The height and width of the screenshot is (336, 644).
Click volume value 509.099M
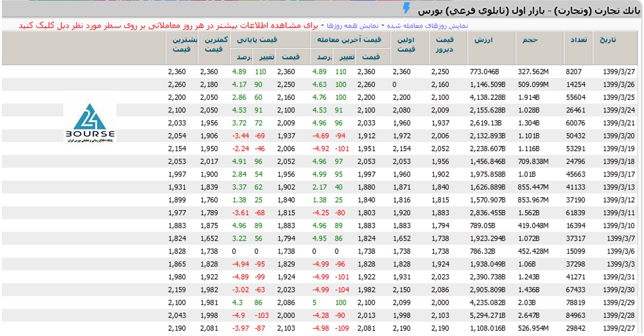click(533, 84)
